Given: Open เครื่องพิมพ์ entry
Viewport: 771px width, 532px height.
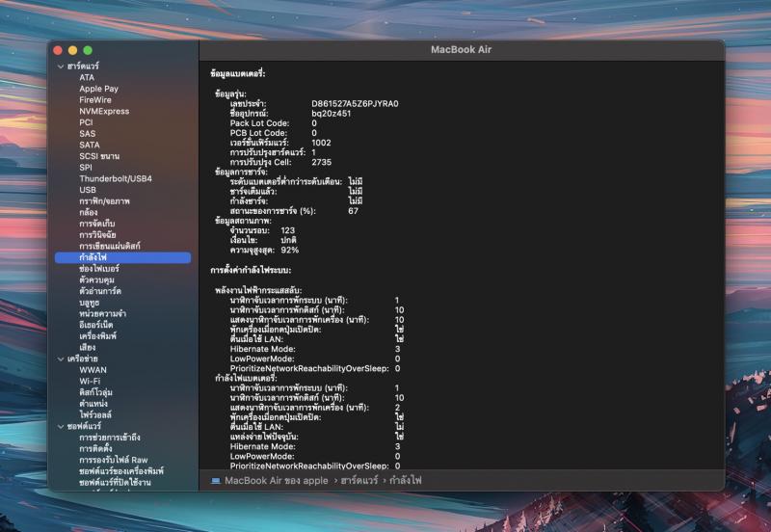Looking at the screenshot, I should [x=98, y=336].
